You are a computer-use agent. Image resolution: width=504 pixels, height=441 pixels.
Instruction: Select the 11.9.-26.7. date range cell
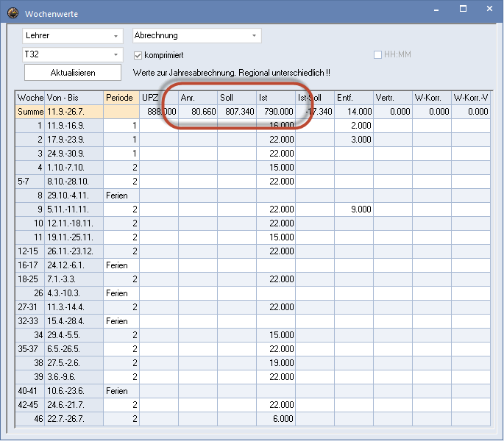[x=74, y=112]
